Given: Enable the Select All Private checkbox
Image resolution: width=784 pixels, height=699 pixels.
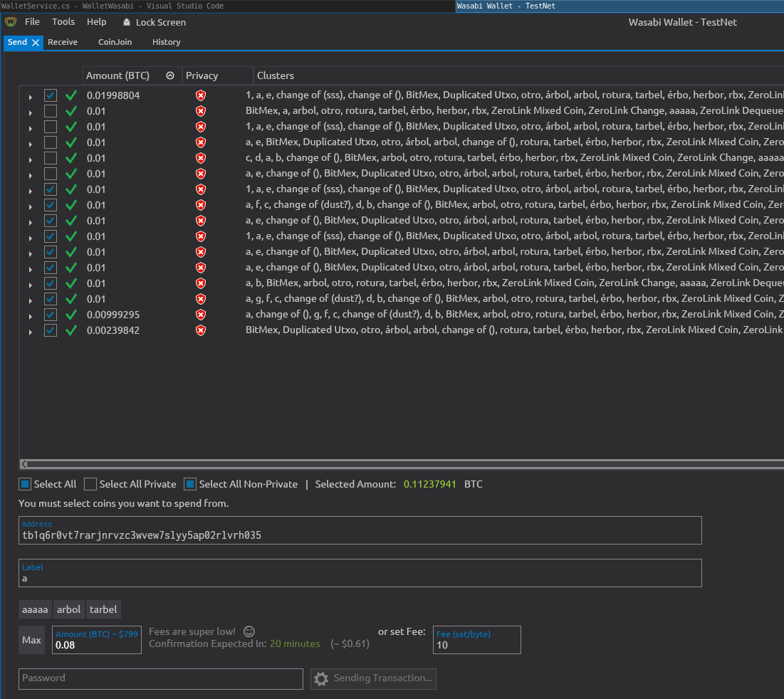Looking at the screenshot, I should tap(90, 484).
